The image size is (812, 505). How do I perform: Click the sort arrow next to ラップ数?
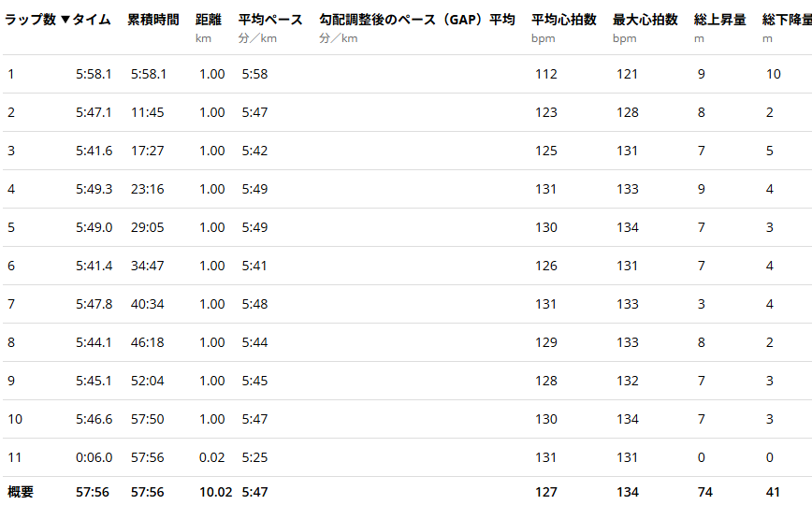(x=65, y=21)
